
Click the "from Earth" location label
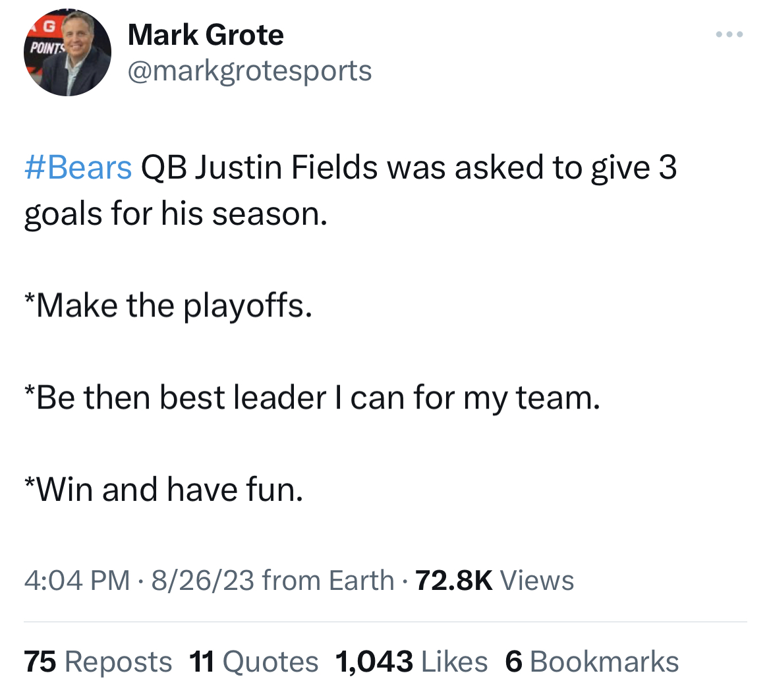point(328,581)
